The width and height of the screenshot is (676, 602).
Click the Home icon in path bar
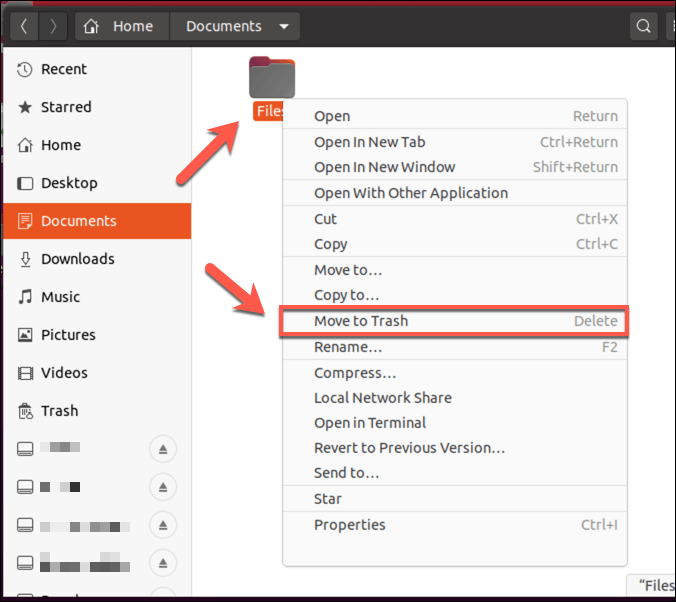[93, 26]
